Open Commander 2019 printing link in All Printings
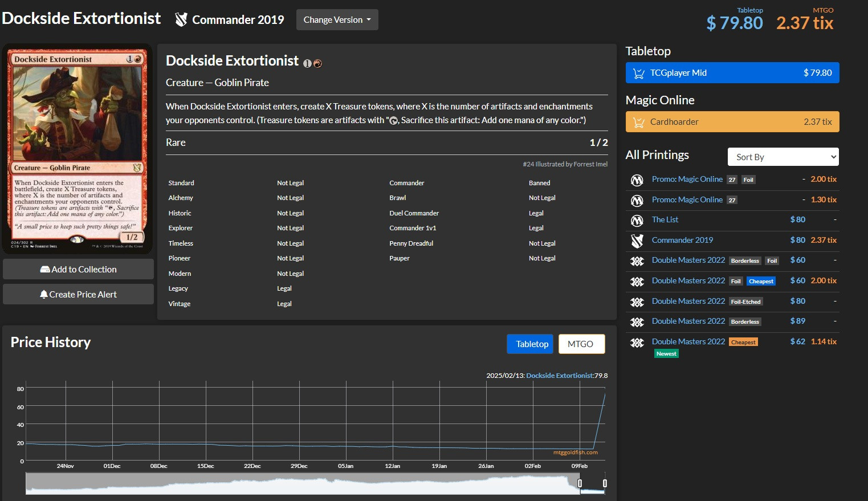This screenshot has height=501, width=868. (682, 240)
